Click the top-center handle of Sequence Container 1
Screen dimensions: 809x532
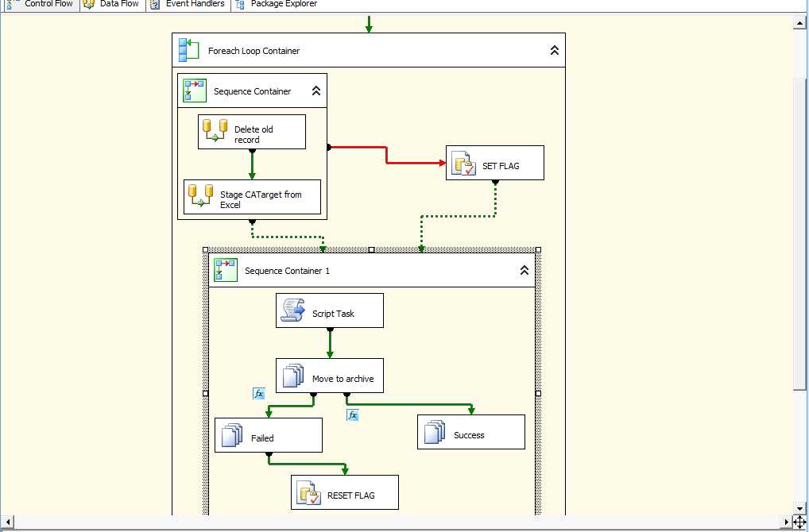(371, 249)
